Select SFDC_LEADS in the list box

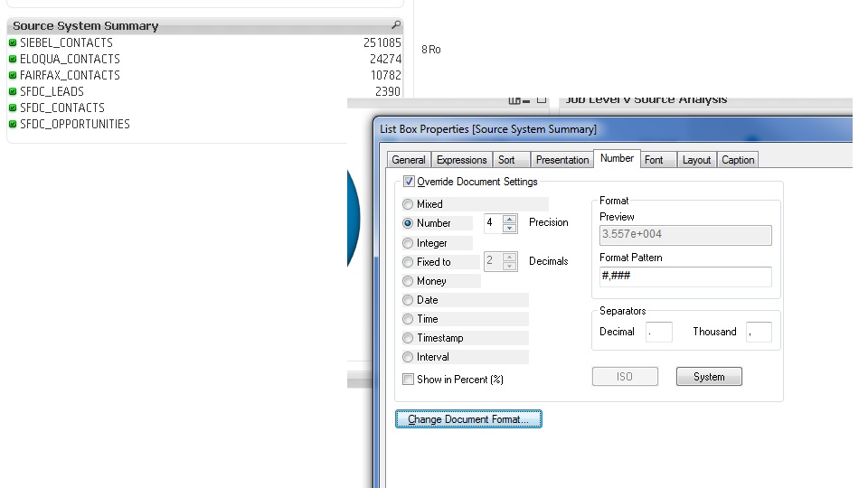pyautogui.click(x=52, y=91)
